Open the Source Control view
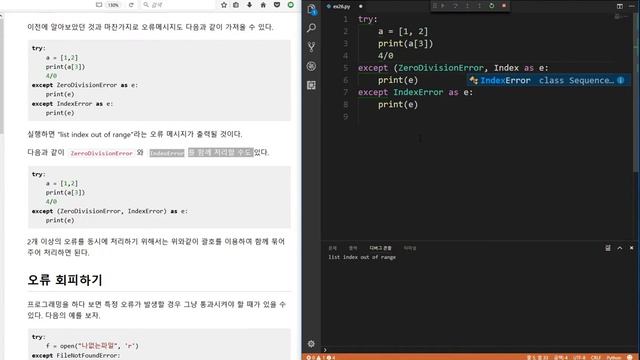 pos(311,47)
